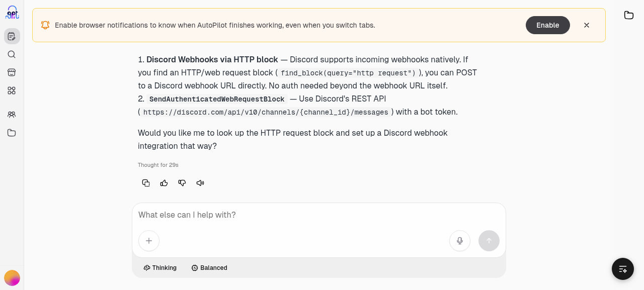
Task: Click the bell icon in the notification banner
Action: (45, 25)
